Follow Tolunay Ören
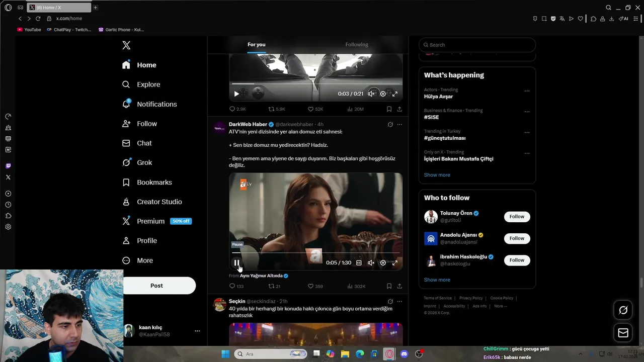The image size is (644, 362). pos(517,217)
